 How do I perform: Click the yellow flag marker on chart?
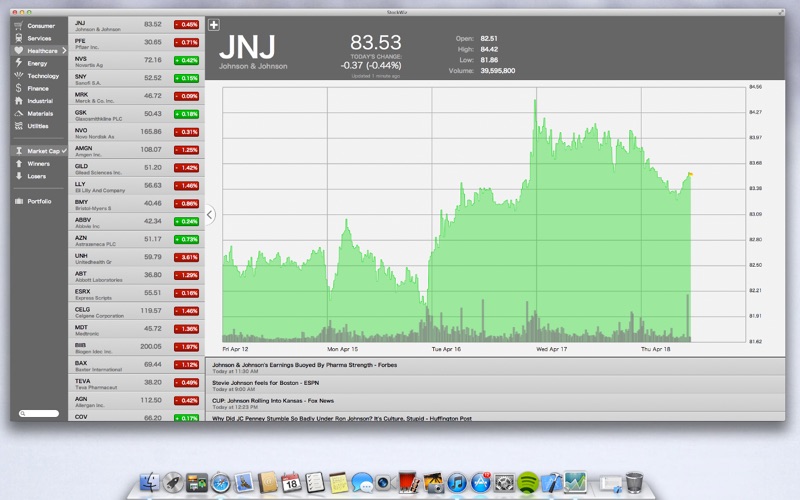coord(690,174)
